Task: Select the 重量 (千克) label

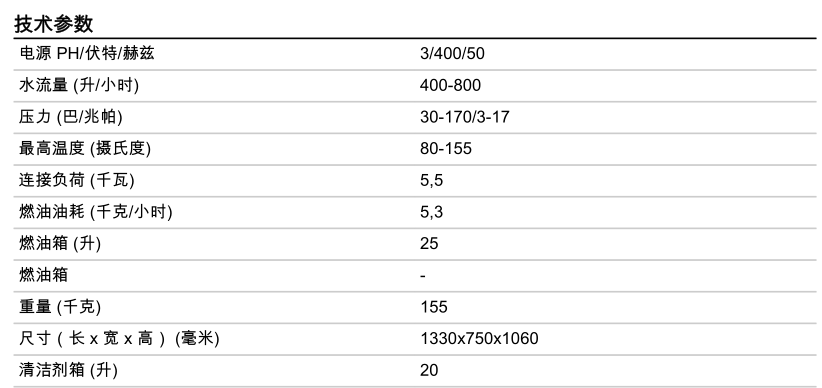Action: point(60,307)
